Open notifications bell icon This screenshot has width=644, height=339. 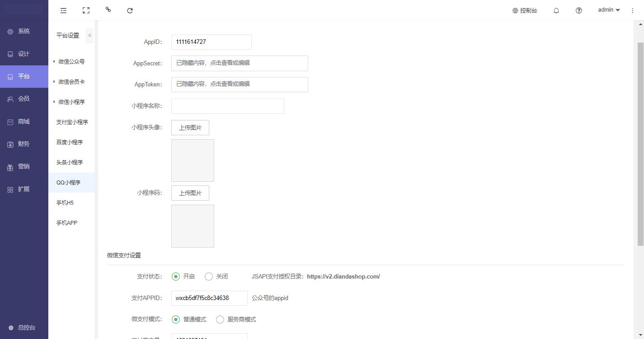click(x=556, y=10)
